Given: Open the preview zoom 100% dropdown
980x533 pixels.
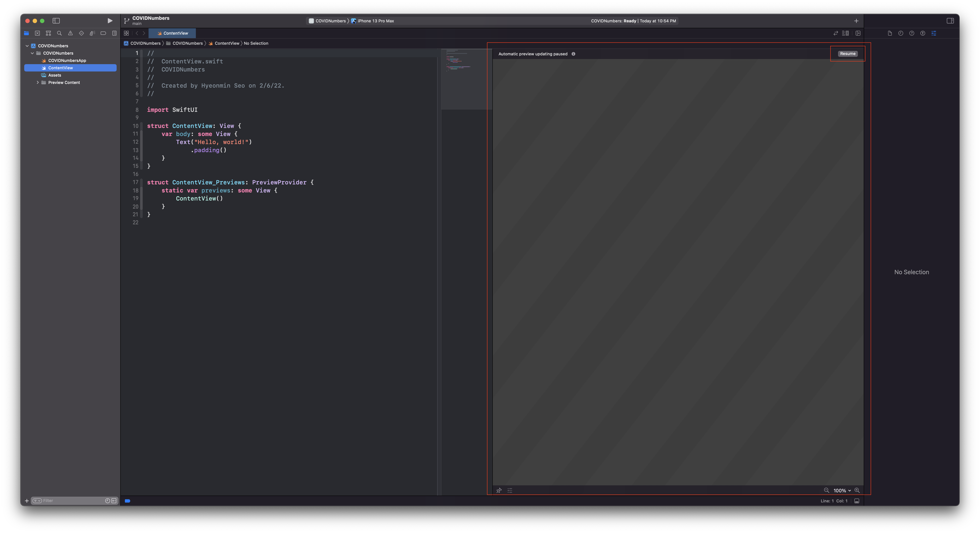Looking at the screenshot, I should pos(842,490).
